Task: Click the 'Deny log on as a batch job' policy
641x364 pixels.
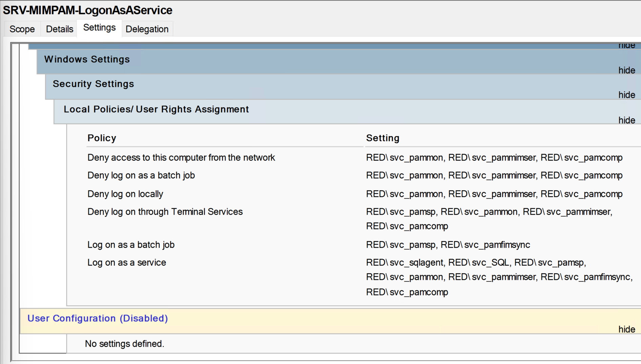Action: tap(141, 175)
